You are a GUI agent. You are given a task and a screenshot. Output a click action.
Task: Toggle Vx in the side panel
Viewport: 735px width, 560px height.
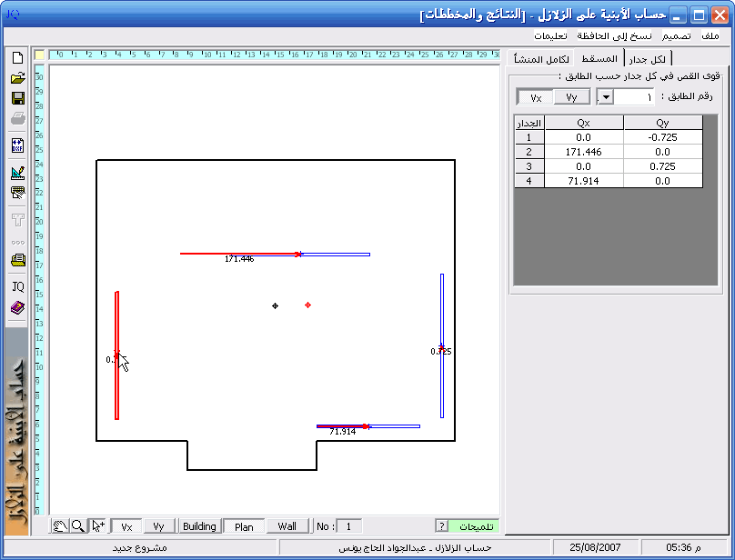(536, 97)
